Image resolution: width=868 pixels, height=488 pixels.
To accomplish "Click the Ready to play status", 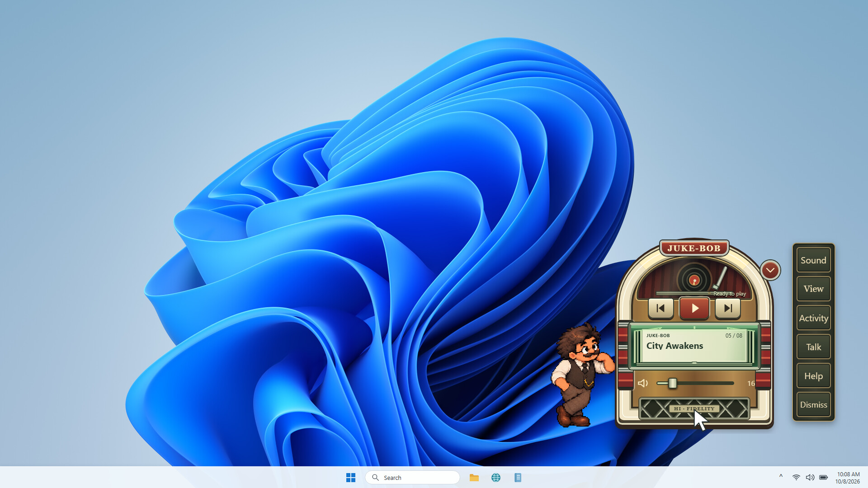I will click(730, 294).
